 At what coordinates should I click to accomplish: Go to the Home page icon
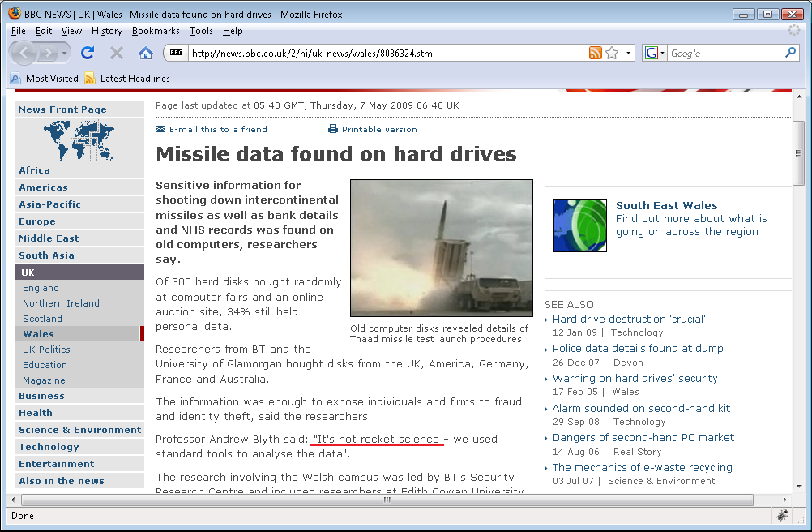(146, 53)
